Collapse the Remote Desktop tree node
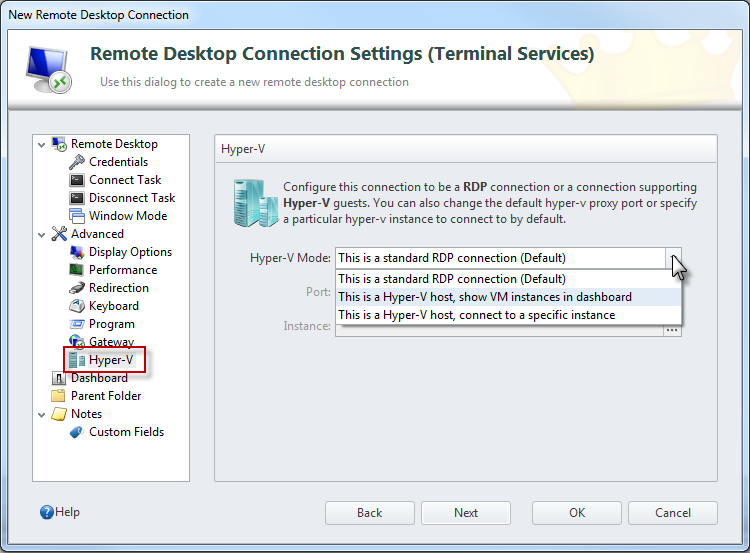750x553 pixels. coord(41,145)
